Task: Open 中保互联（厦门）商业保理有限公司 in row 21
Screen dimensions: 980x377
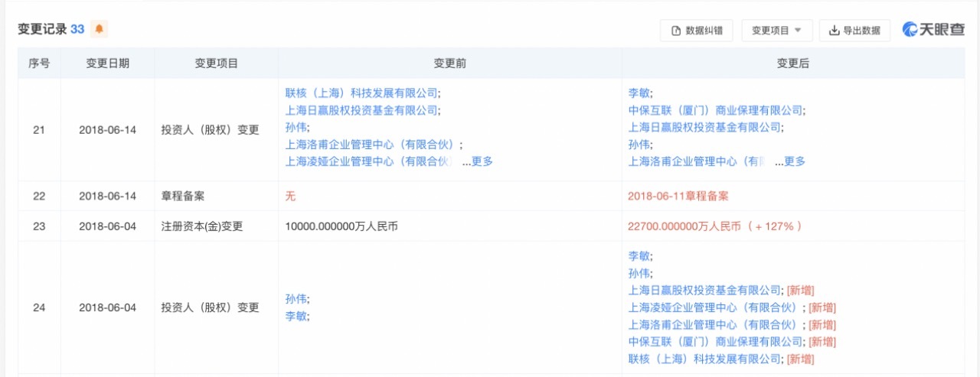Action: tap(716, 110)
